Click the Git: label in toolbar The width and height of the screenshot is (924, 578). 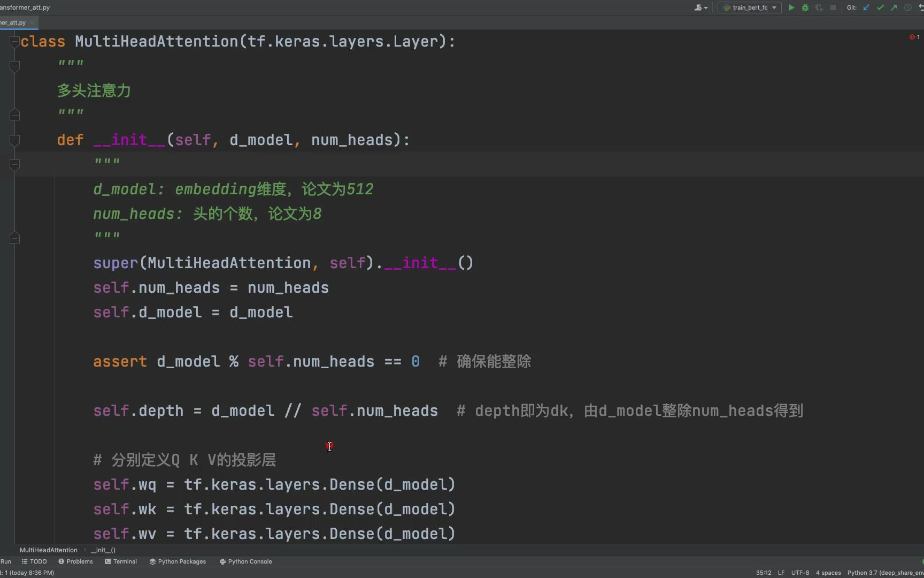coord(852,7)
